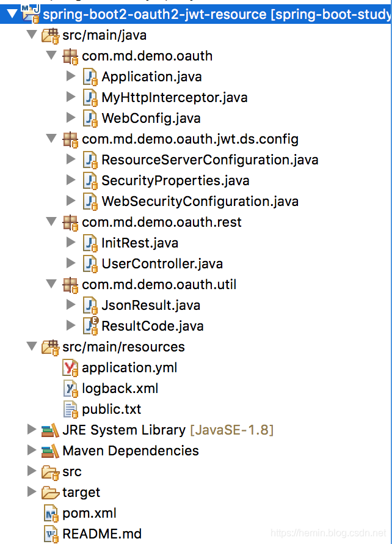Expand the JRE System Library node

pos(32,430)
